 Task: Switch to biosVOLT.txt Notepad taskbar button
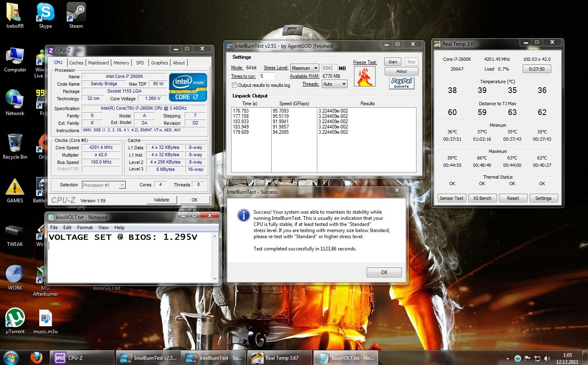click(x=346, y=358)
